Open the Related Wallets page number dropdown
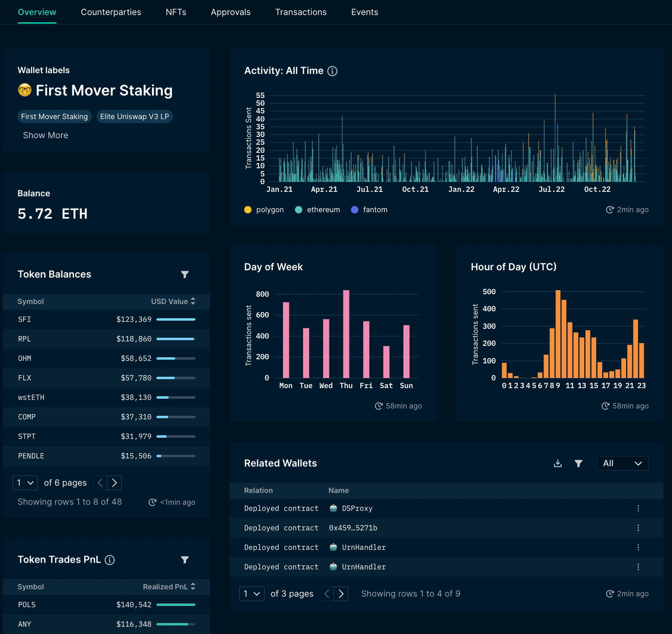Viewport: 672px width, 634px height. pos(252,594)
